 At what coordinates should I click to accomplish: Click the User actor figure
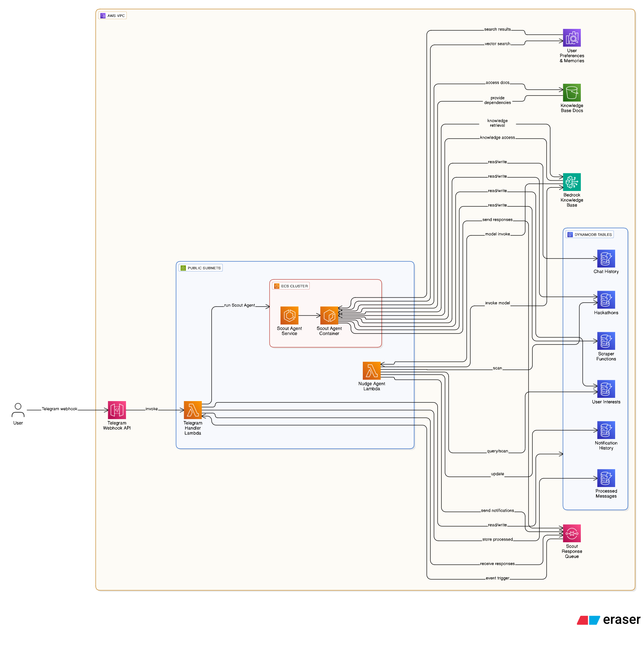18,411
